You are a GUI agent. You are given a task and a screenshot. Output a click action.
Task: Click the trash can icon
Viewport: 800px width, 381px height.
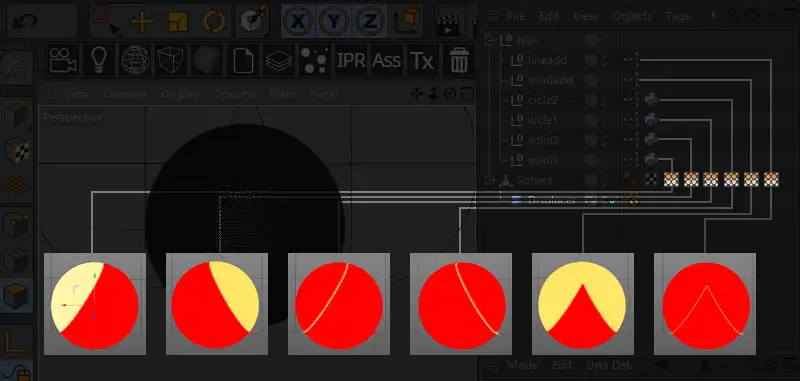point(459,61)
